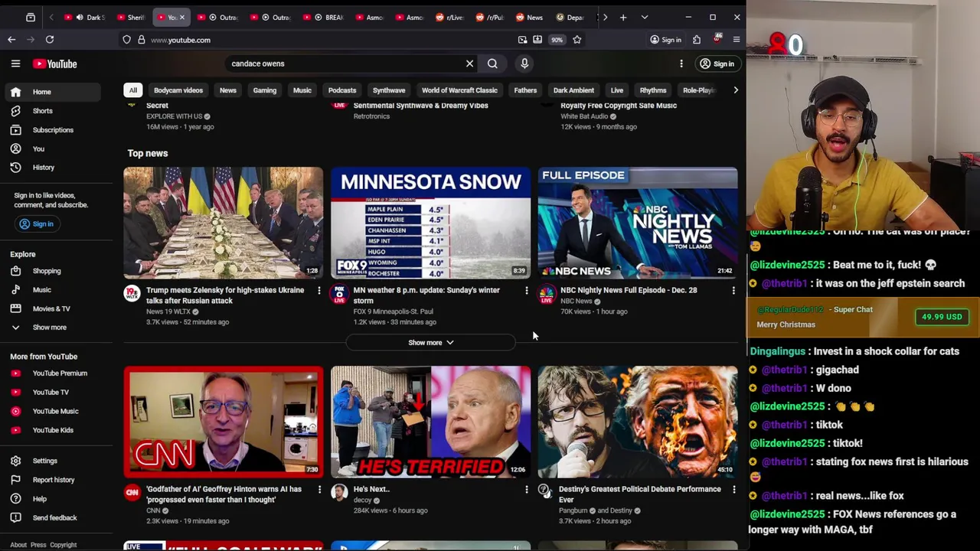Open Trump meets Zelensky video thumbnail
Screen dimensions: 980x551
coord(224,223)
